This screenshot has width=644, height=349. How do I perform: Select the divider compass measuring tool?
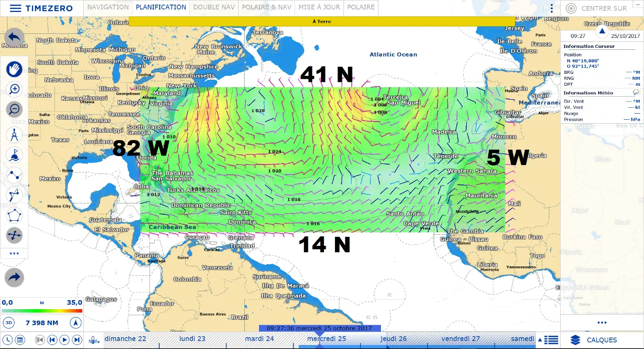point(14,135)
